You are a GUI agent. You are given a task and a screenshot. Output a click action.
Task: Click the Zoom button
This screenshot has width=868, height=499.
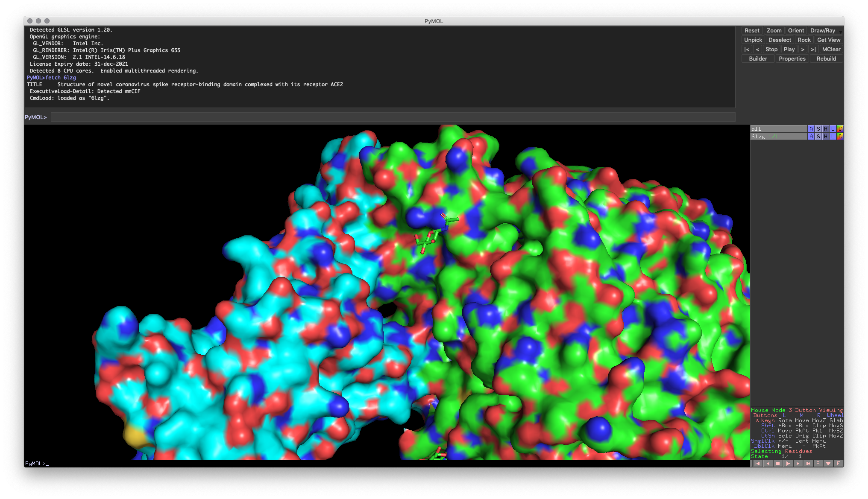pos(774,31)
